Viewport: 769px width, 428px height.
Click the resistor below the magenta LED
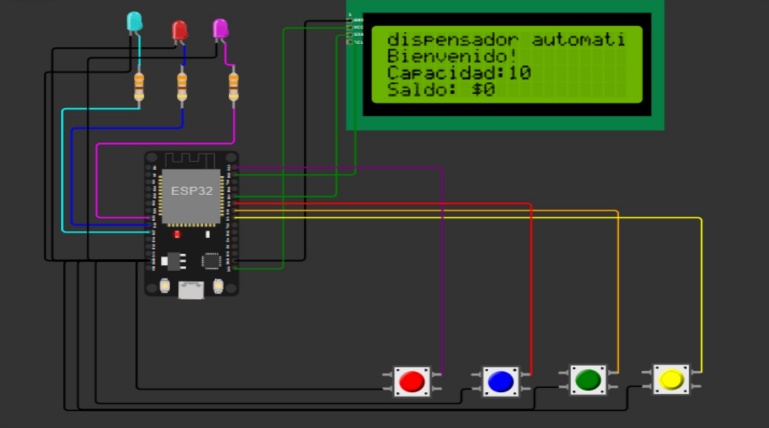pyautogui.click(x=234, y=88)
